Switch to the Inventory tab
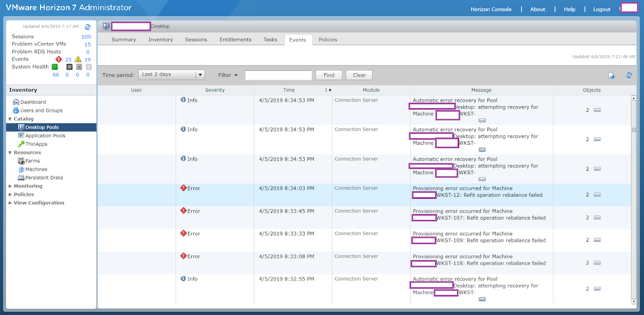 tap(160, 39)
